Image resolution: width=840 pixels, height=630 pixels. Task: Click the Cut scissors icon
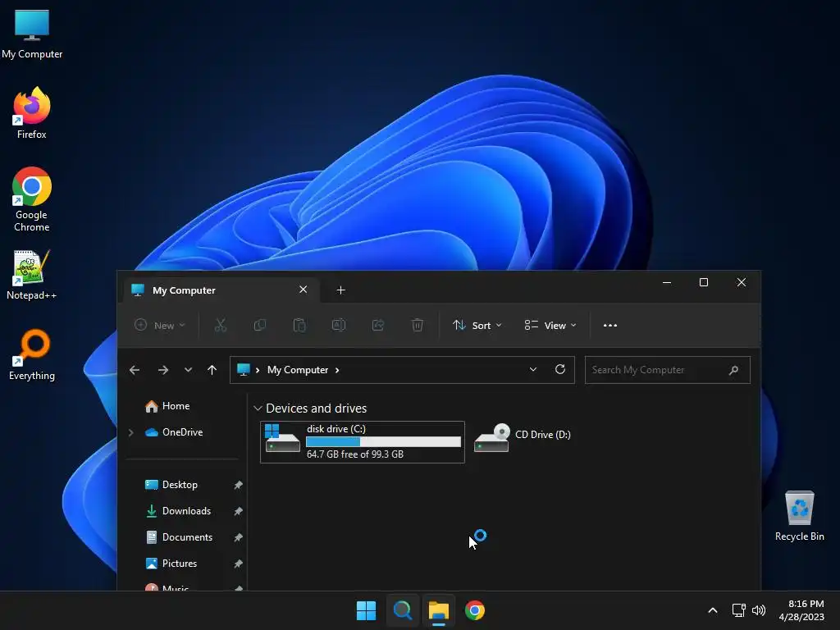click(x=220, y=325)
